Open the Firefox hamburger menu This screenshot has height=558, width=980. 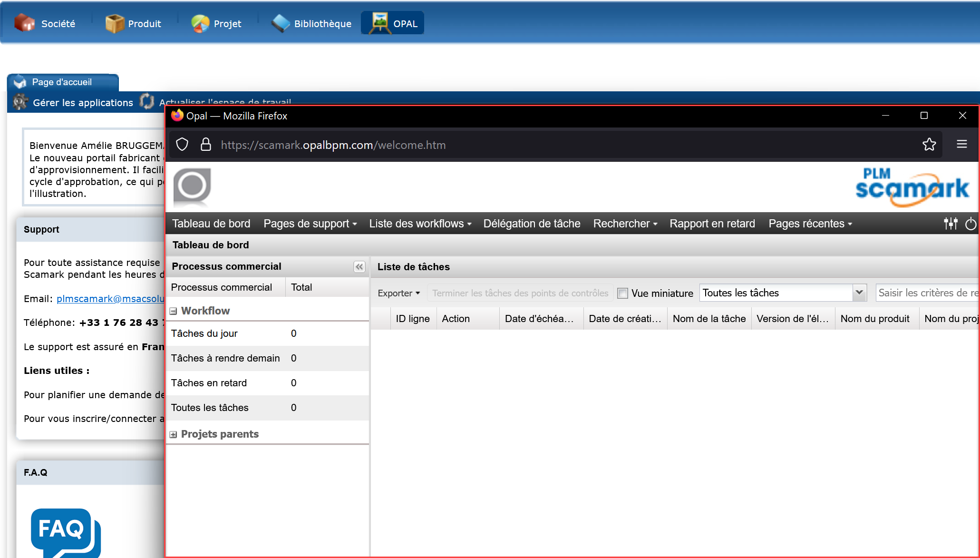pos(961,144)
